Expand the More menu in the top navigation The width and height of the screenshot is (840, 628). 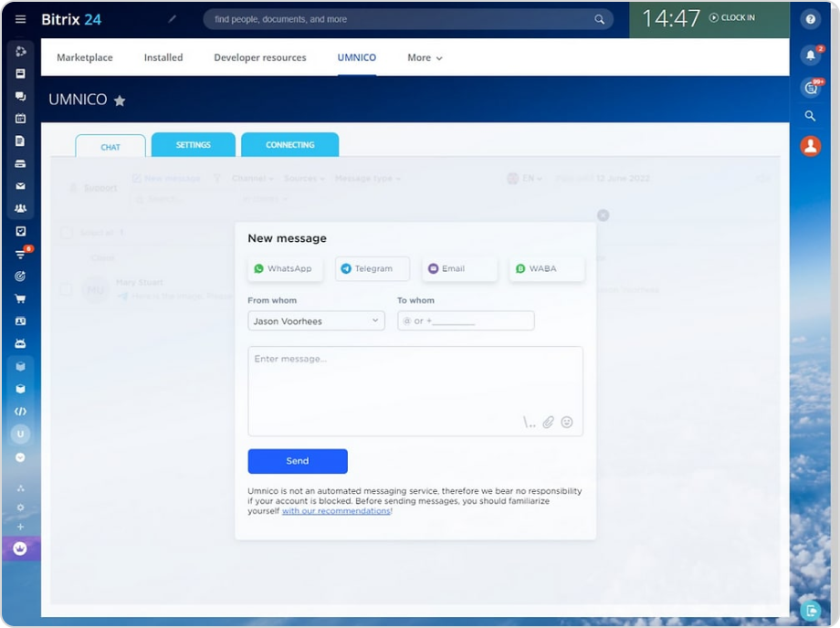click(424, 57)
